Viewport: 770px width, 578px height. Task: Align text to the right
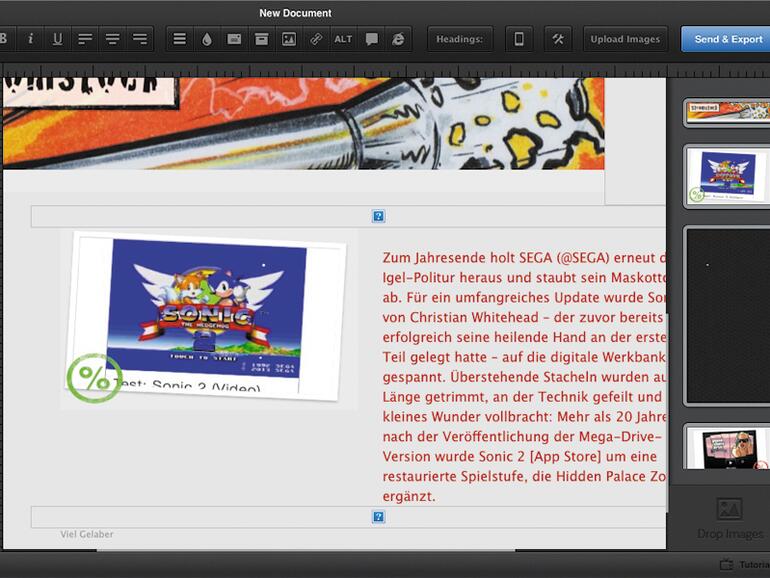(140, 39)
